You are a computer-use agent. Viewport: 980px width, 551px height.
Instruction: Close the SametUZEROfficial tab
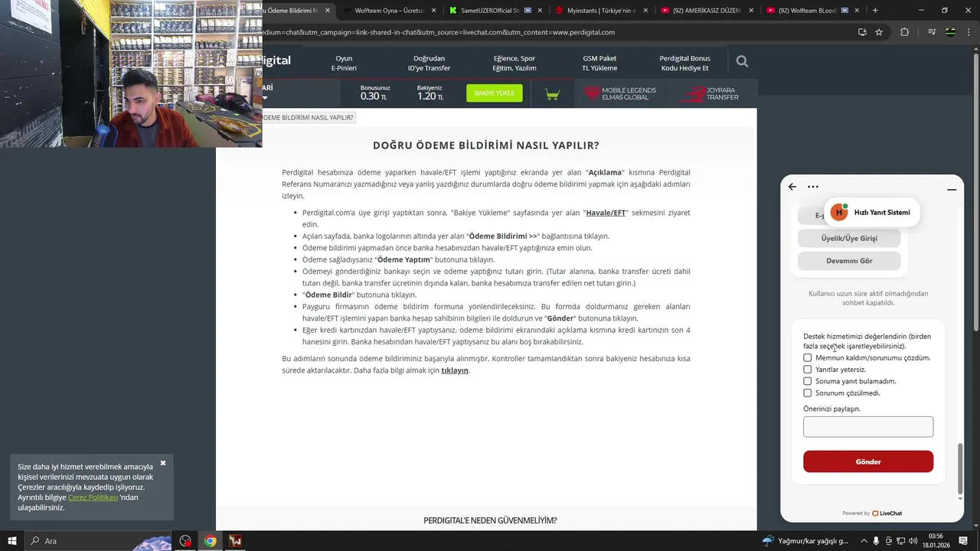click(x=540, y=10)
